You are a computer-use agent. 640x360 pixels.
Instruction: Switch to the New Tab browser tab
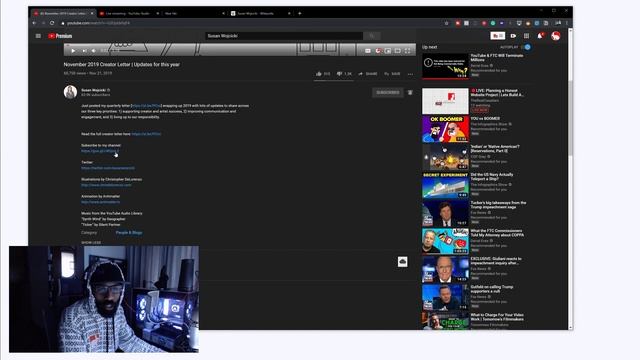194,13
